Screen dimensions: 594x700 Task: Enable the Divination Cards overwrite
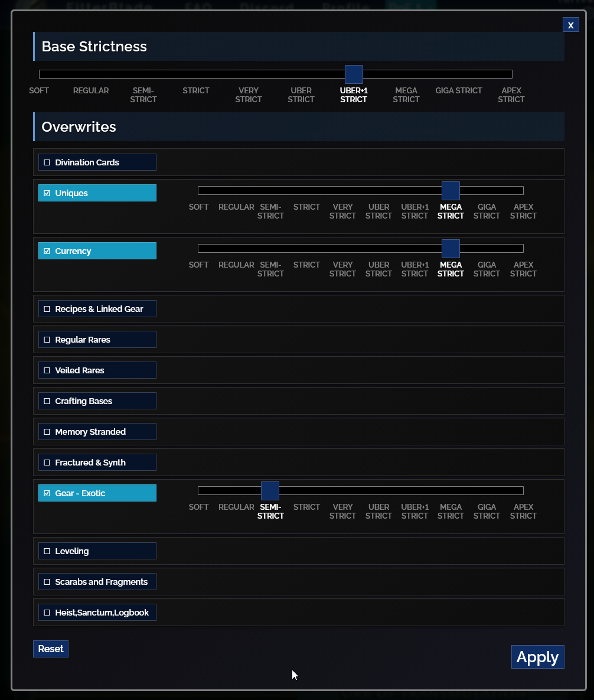click(x=47, y=162)
